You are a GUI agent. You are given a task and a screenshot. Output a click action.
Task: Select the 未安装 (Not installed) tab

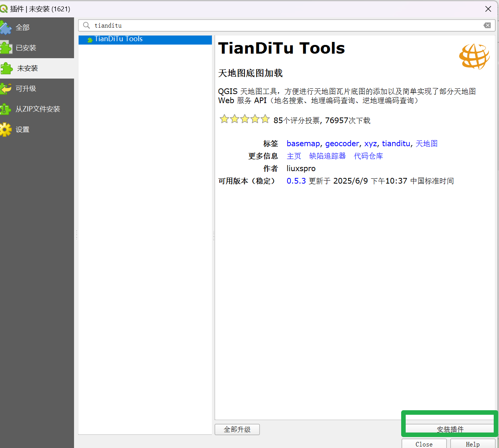pyautogui.click(x=37, y=68)
